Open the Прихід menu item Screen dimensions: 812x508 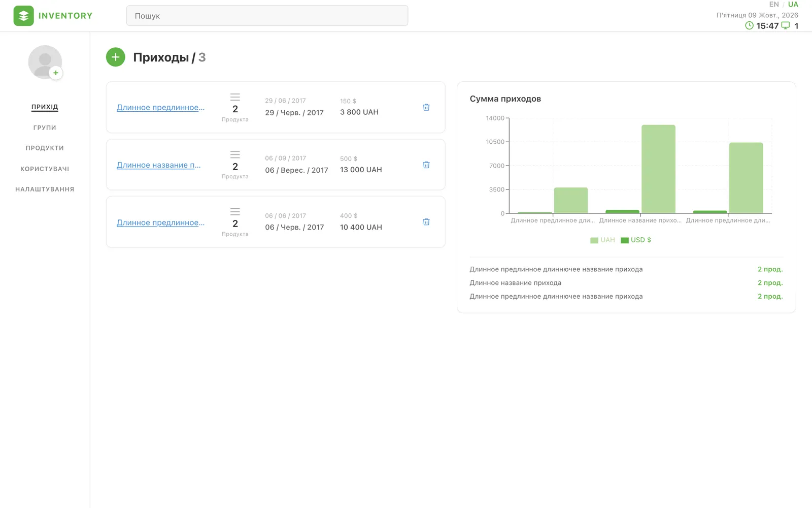click(x=45, y=107)
